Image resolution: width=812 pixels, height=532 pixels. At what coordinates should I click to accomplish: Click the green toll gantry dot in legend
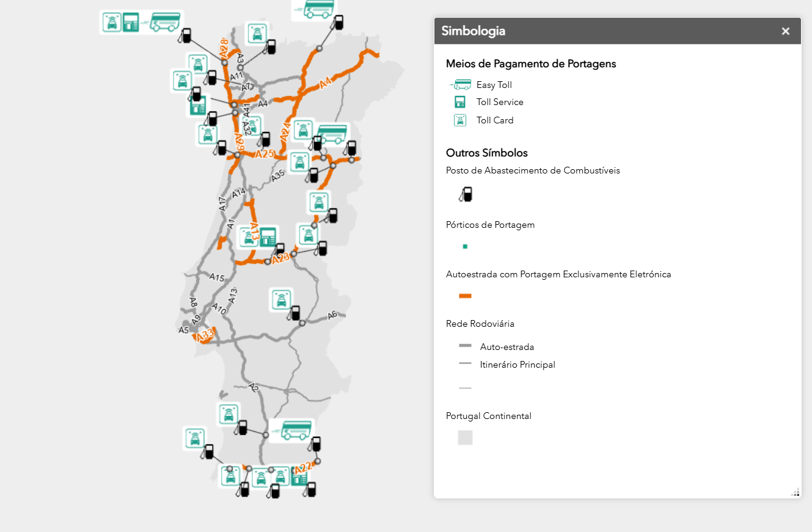click(x=465, y=247)
